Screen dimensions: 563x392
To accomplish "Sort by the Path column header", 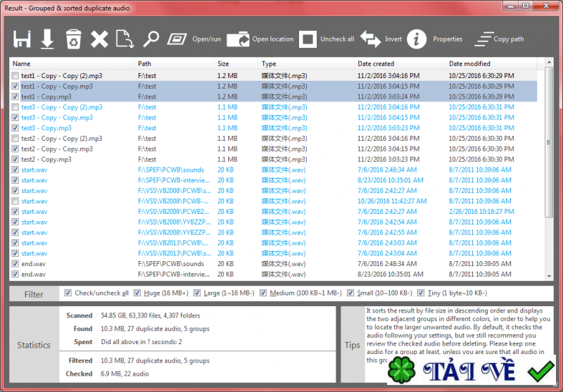I will click(x=175, y=63).
